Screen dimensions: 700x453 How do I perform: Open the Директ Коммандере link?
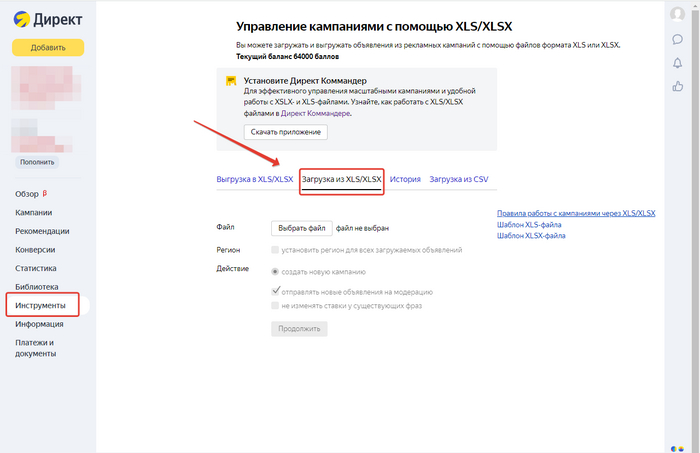pyautogui.click(x=315, y=113)
